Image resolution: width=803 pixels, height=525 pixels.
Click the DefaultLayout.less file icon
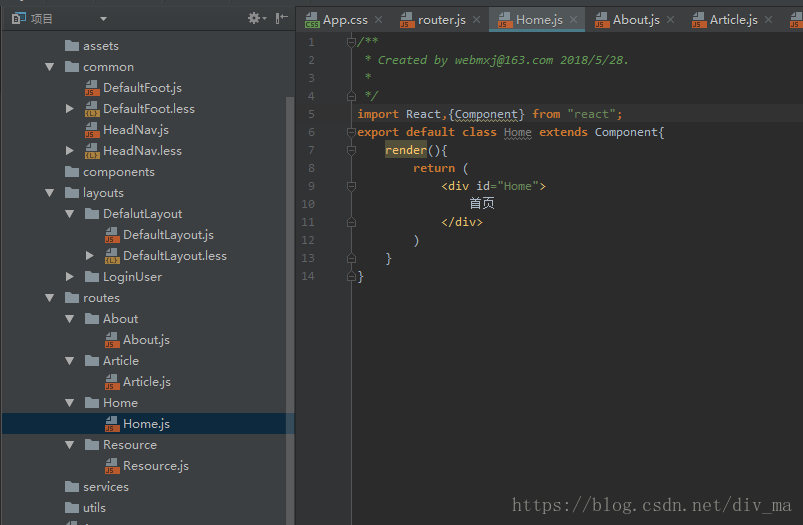(x=112, y=256)
